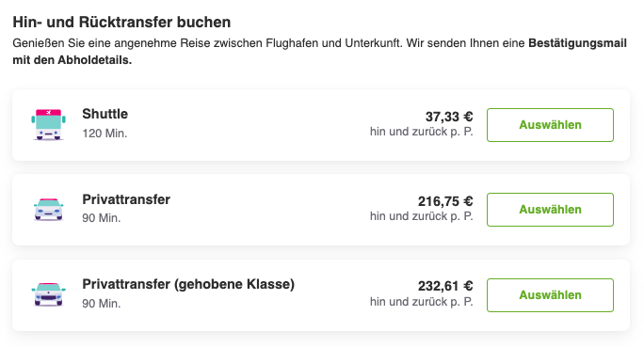Click 90 Min. under gehobene Klasse
This screenshot has height=347, width=644.
[102, 304]
